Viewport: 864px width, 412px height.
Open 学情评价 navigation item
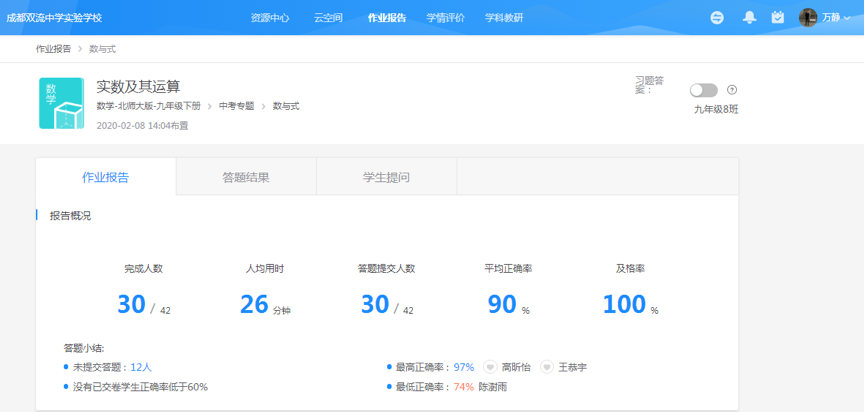point(445,18)
